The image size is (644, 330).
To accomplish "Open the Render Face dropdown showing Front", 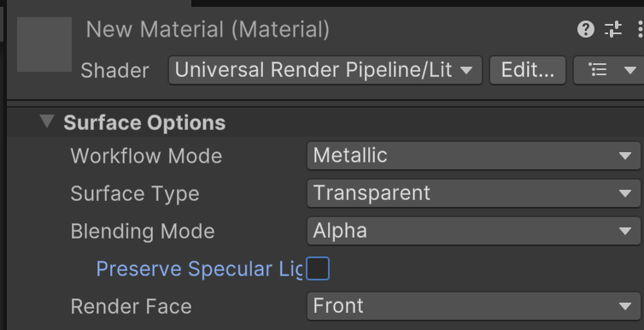I will click(473, 306).
